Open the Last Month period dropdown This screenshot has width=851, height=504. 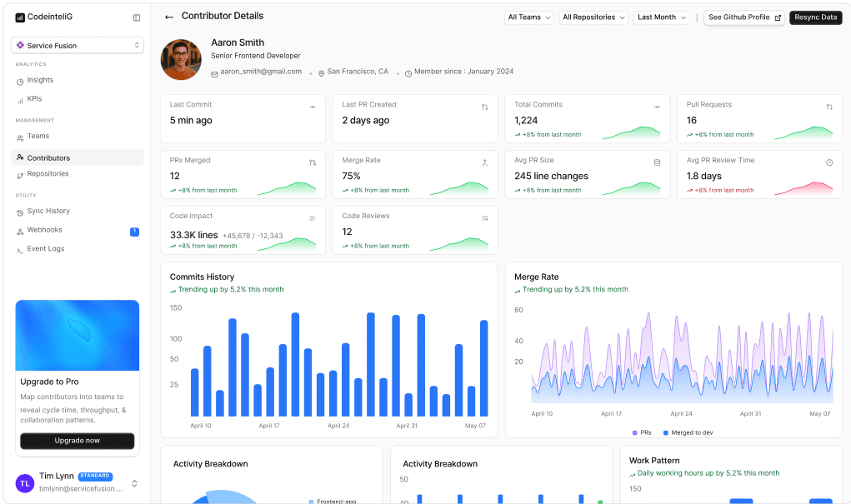coord(662,17)
